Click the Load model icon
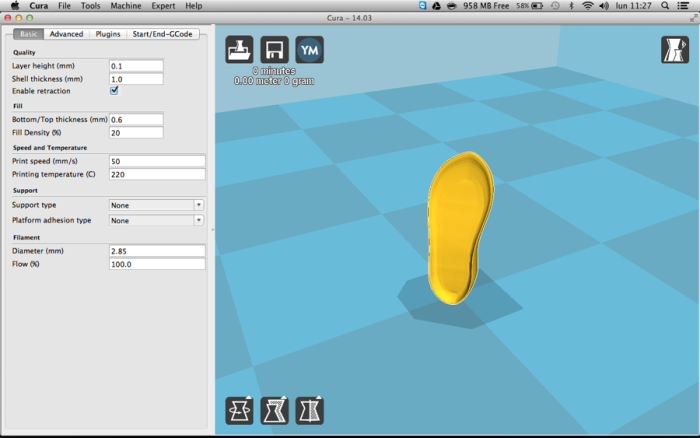Screen dimensions: 700x438 click(240, 50)
